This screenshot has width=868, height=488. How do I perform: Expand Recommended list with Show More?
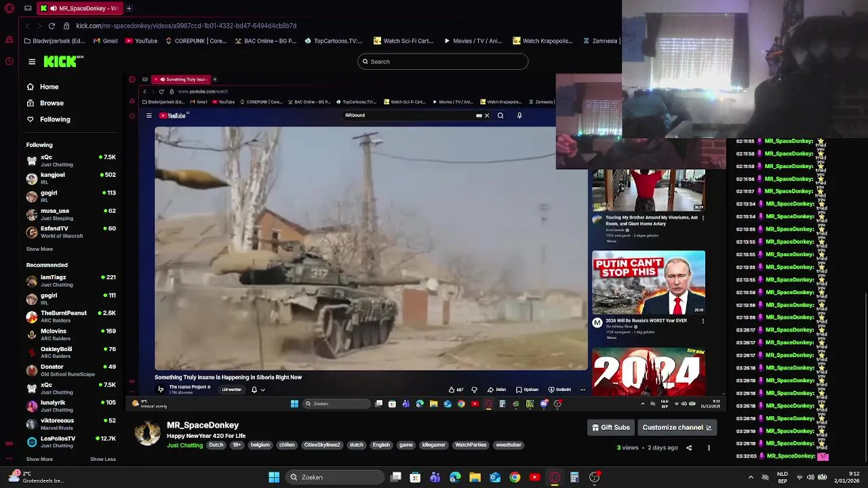point(39,459)
